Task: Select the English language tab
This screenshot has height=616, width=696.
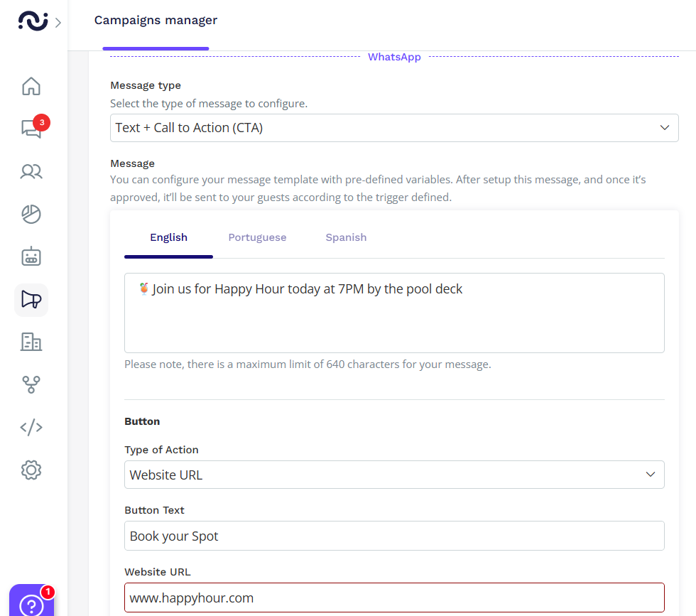Action: (168, 237)
